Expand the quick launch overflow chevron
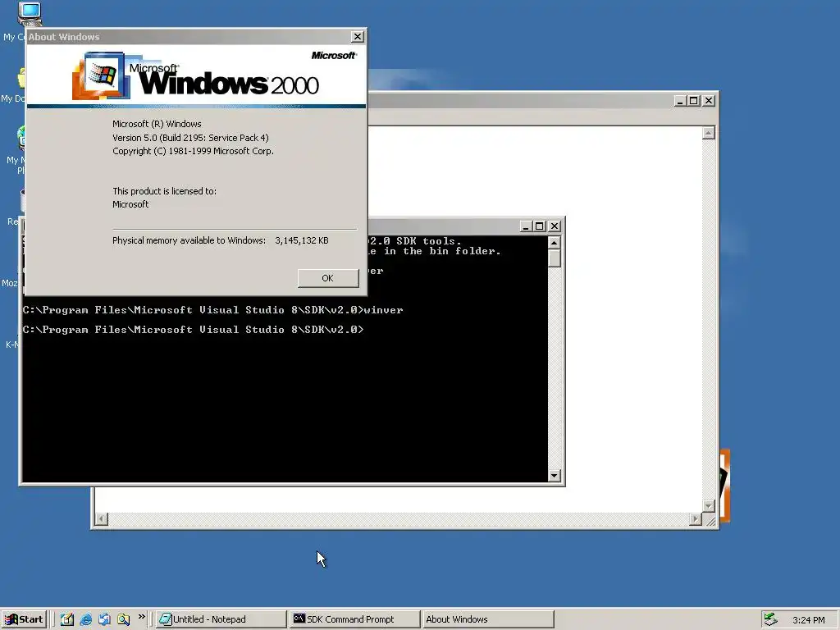Screen dimensions: 840x630 [141, 617]
